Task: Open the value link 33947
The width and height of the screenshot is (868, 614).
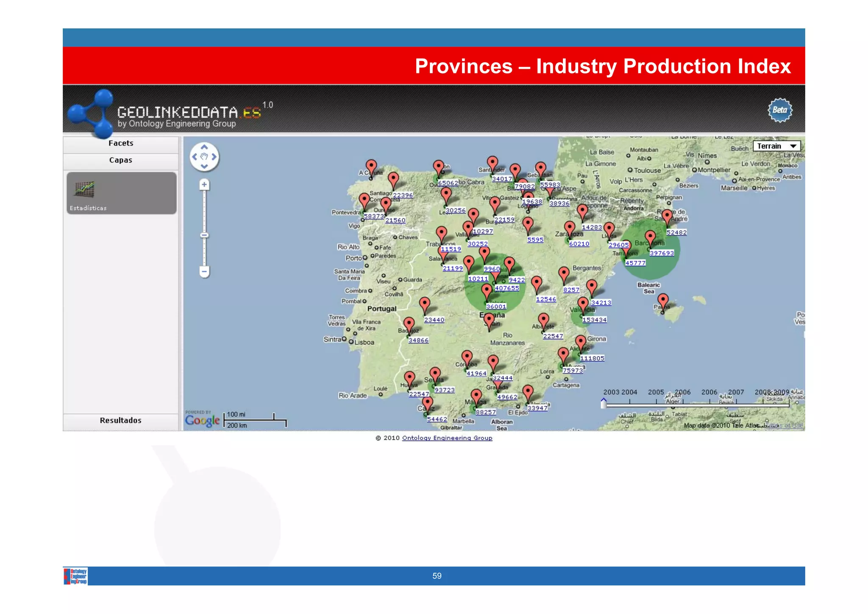Action: click(x=537, y=408)
